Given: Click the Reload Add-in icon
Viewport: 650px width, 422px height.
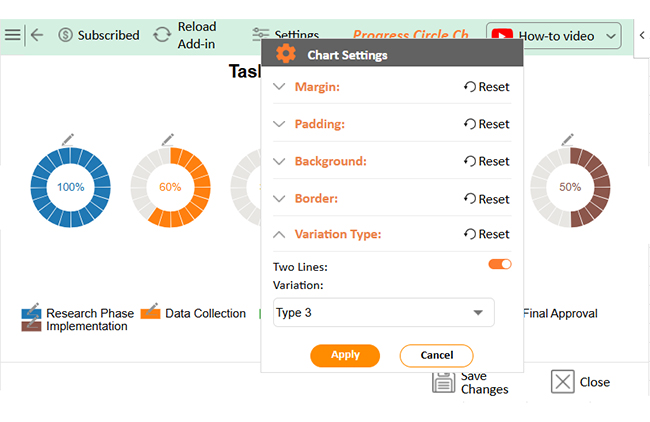Looking at the screenshot, I should click(x=162, y=35).
